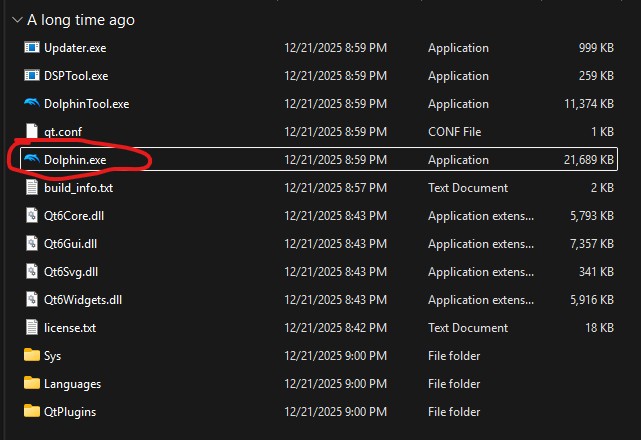
Task: Click the Qt6Core.dll file icon
Action: (31, 216)
